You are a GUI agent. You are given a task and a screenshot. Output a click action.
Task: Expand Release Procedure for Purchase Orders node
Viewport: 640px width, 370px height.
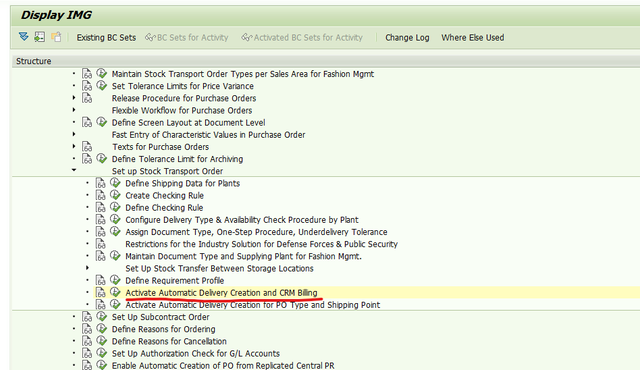(x=74, y=98)
